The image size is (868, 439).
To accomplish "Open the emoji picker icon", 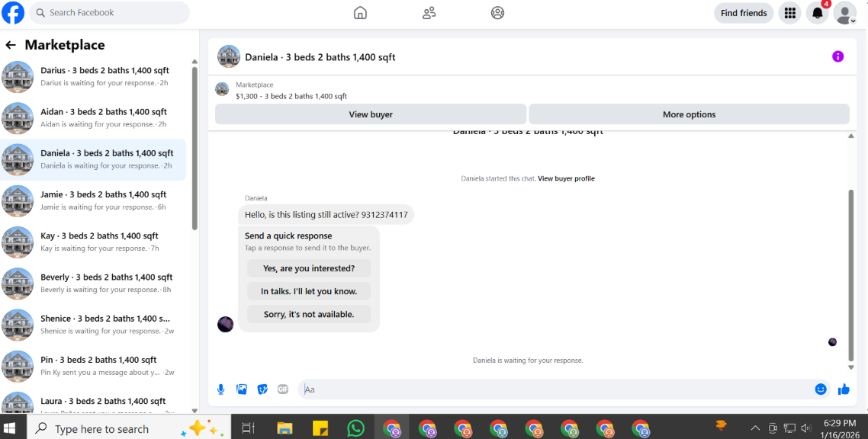I will pyautogui.click(x=821, y=389).
